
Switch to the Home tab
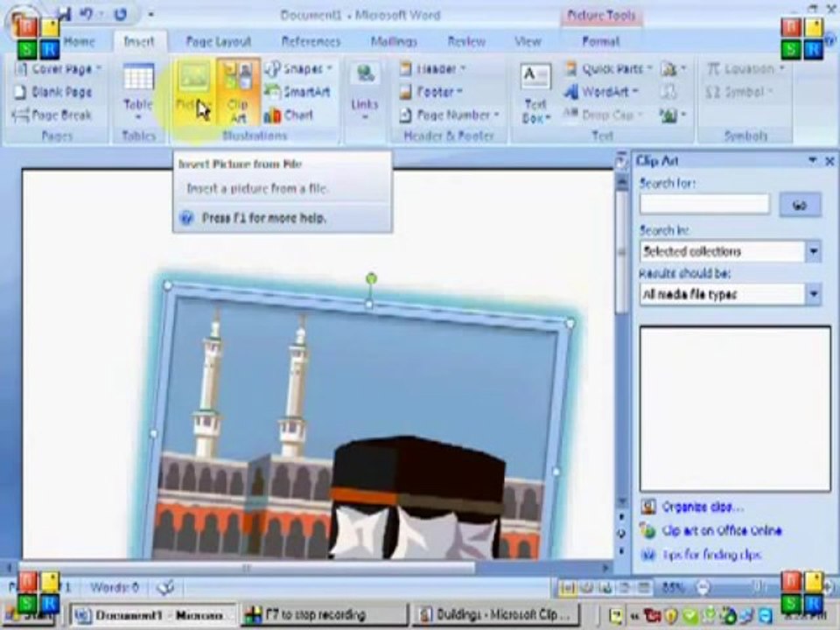point(79,41)
